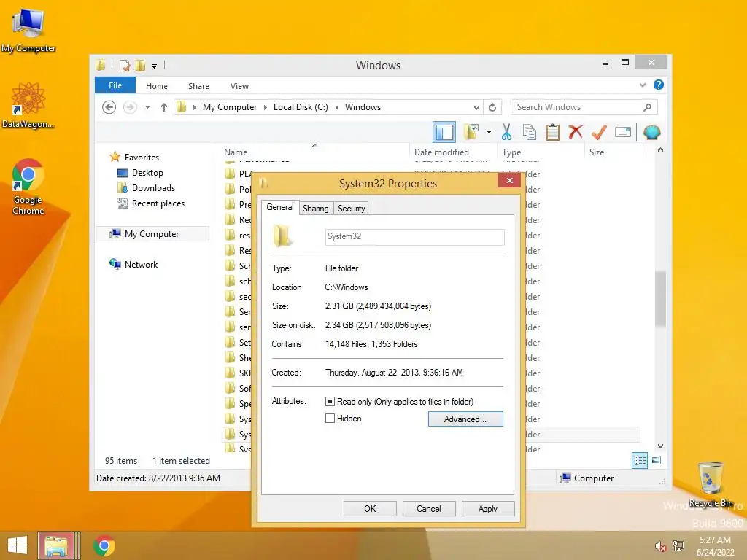Switch to Details view icon in status bar
The height and width of the screenshot is (560, 747).
640,461
